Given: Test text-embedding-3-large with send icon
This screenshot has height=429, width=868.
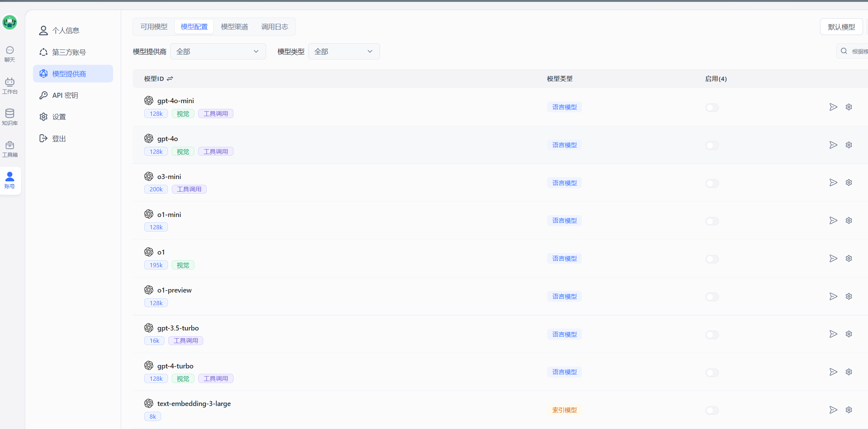Looking at the screenshot, I should [x=833, y=410].
